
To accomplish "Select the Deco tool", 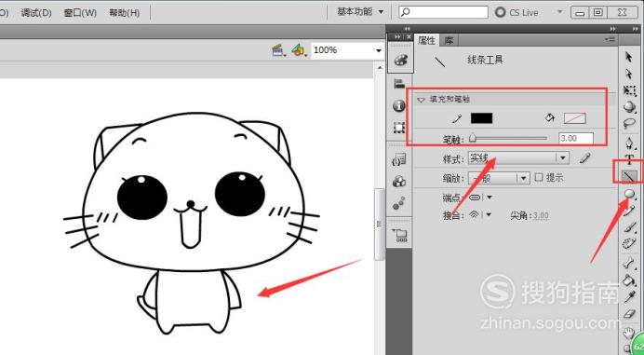I will tap(629, 243).
